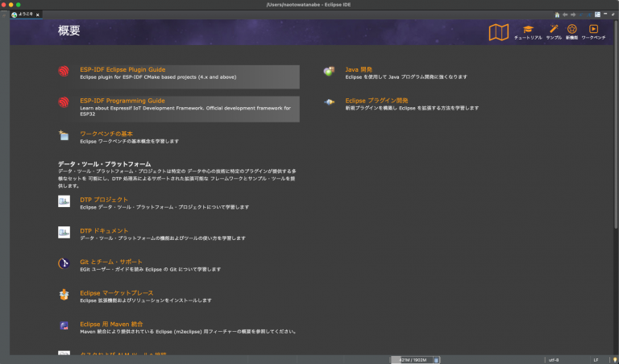Image resolution: width=619 pixels, height=364 pixels.
Task: Minimize the Welcome view
Action: click(605, 14)
